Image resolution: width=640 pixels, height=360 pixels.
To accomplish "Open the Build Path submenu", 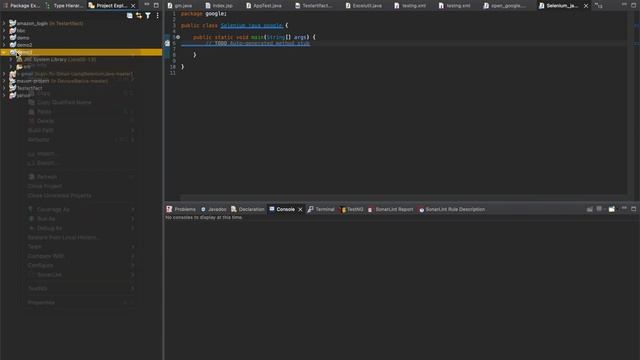I will pyautogui.click(x=80, y=130).
